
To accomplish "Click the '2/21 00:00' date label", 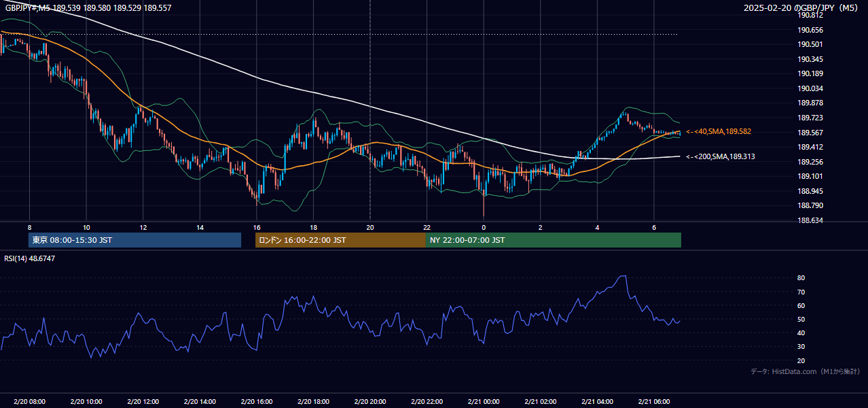I will pyautogui.click(x=483, y=402).
